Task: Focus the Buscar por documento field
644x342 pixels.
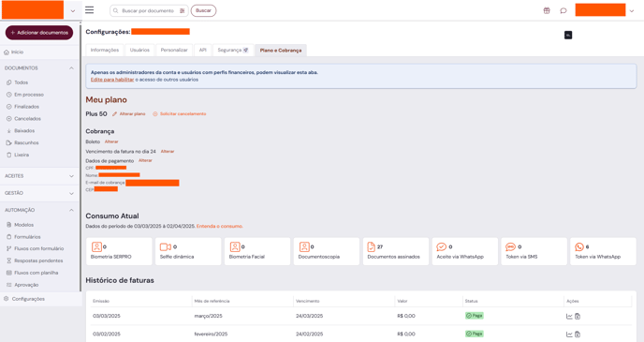Action: [x=148, y=10]
